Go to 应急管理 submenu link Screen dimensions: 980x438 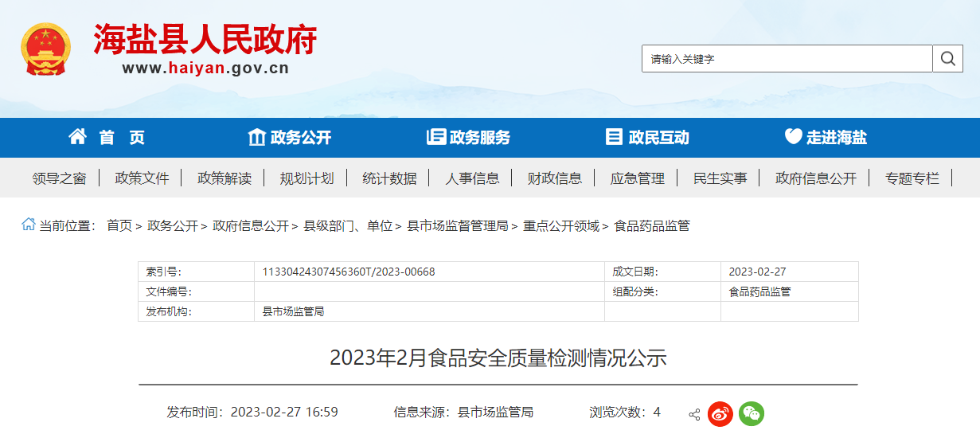click(637, 178)
